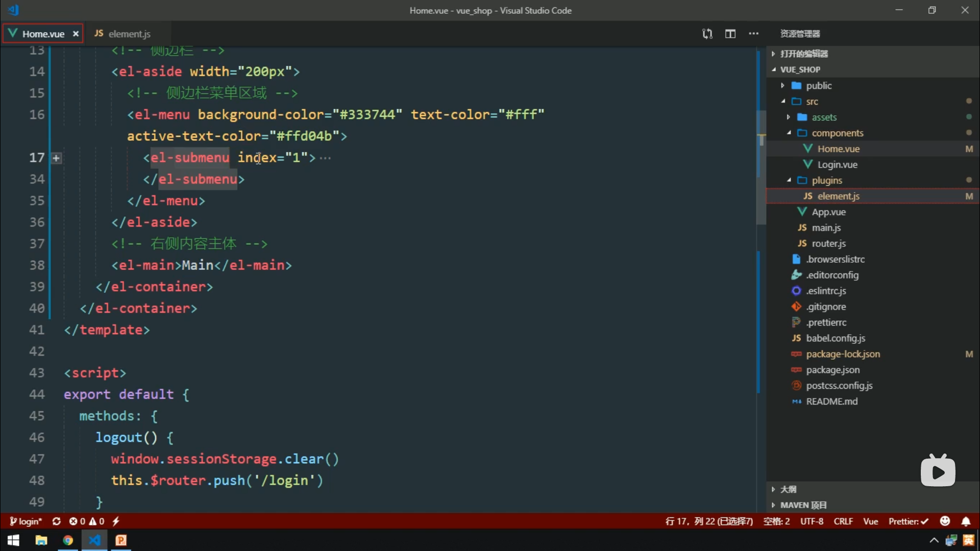Click the lightning bolt status icon
The height and width of the screenshot is (551, 980).
(x=116, y=521)
